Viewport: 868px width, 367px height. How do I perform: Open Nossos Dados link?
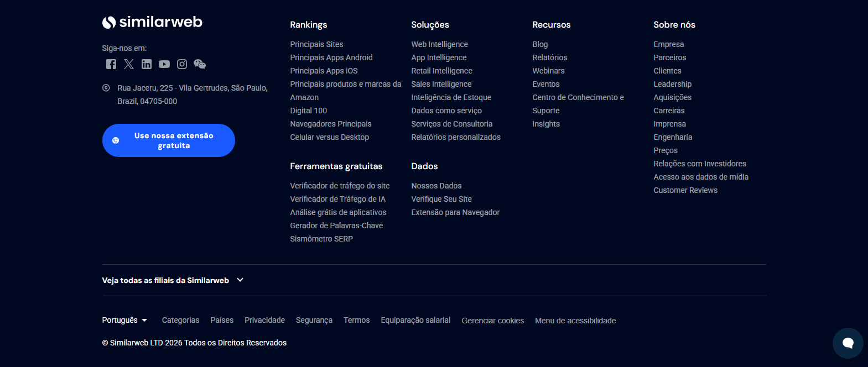tap(436, 186)
